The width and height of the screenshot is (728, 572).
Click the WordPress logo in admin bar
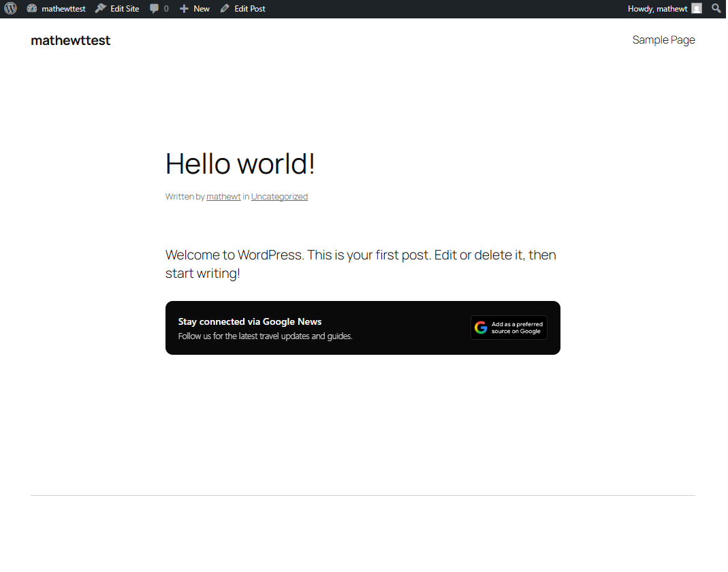pyautogui.click(x=10, y=9)
